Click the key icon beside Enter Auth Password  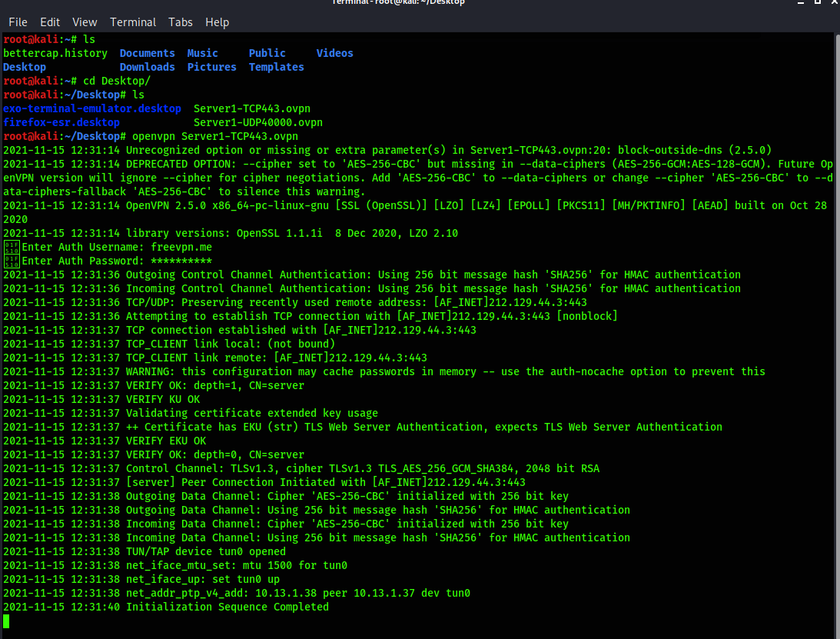coord(12,261)
